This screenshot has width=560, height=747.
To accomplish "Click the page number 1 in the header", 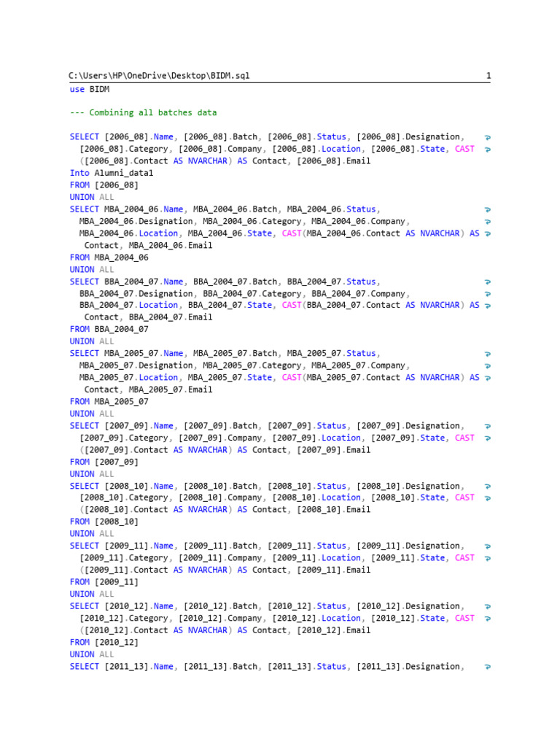I will pos(489,75).
